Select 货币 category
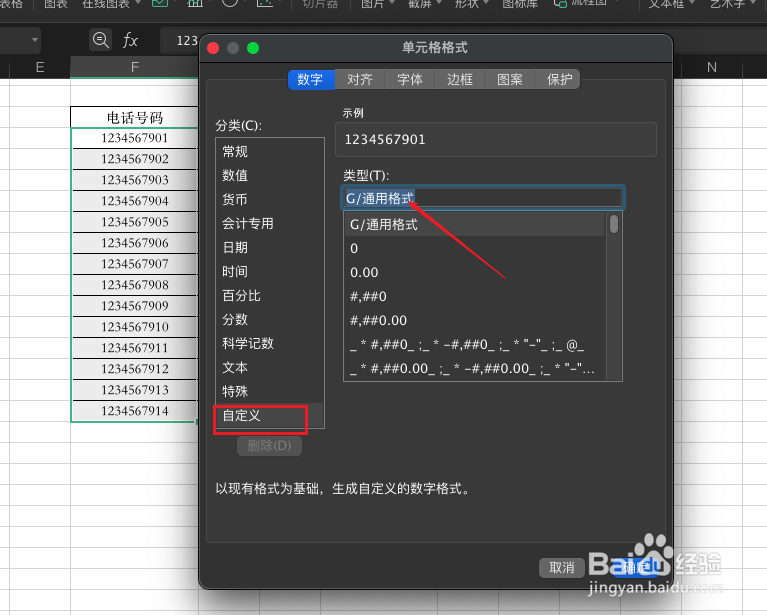This screenshot has height=615, width=767. [269, 200]
